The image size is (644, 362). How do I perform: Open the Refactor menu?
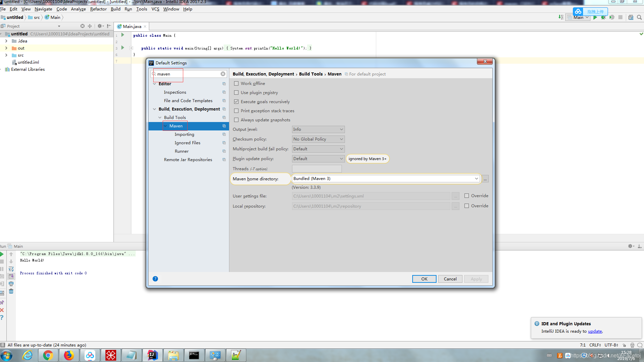tap(98, 9)
